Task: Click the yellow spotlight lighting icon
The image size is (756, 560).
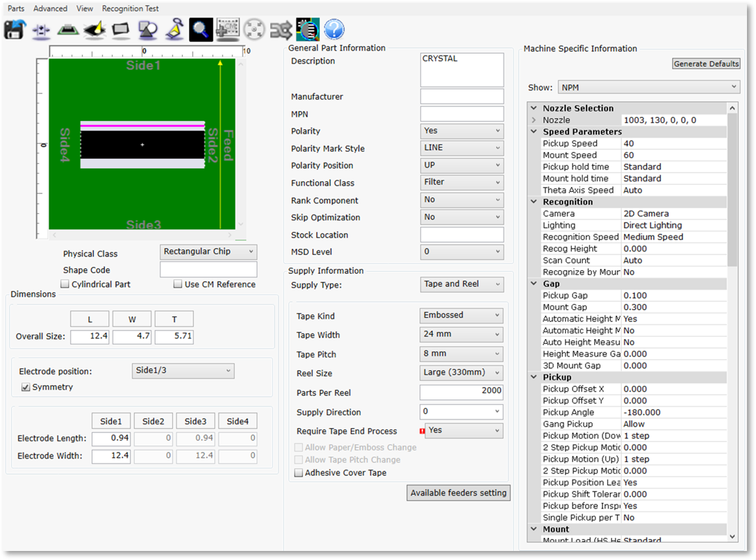Action: tap(94, 30)
